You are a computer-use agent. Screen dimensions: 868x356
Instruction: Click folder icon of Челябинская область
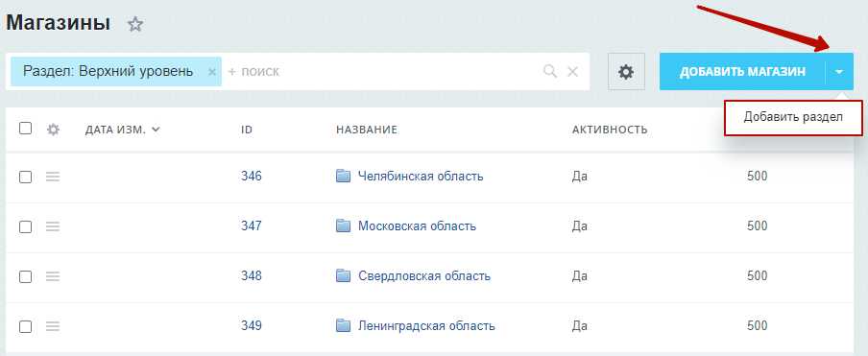click(344, 177)
